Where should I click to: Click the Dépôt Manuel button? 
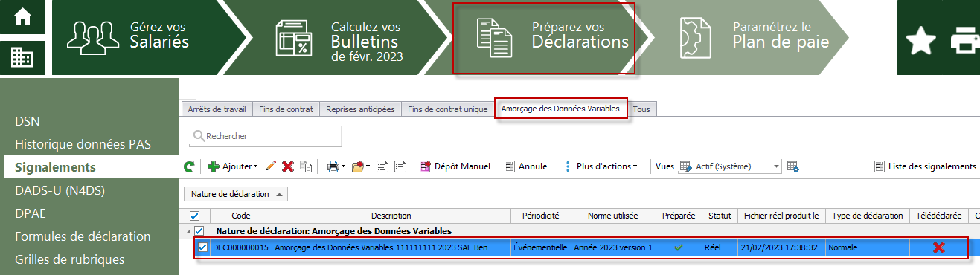coord(455,166)
